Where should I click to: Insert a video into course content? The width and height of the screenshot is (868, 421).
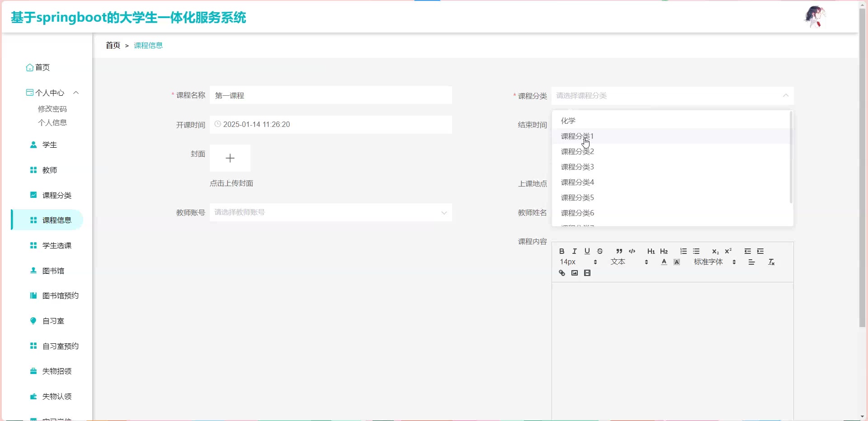587,273
